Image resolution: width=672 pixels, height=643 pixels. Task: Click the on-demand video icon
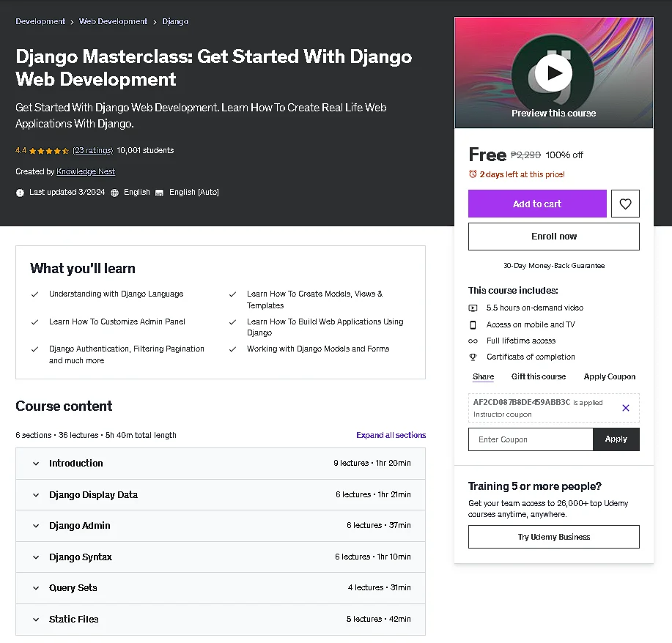coord(473,308)
